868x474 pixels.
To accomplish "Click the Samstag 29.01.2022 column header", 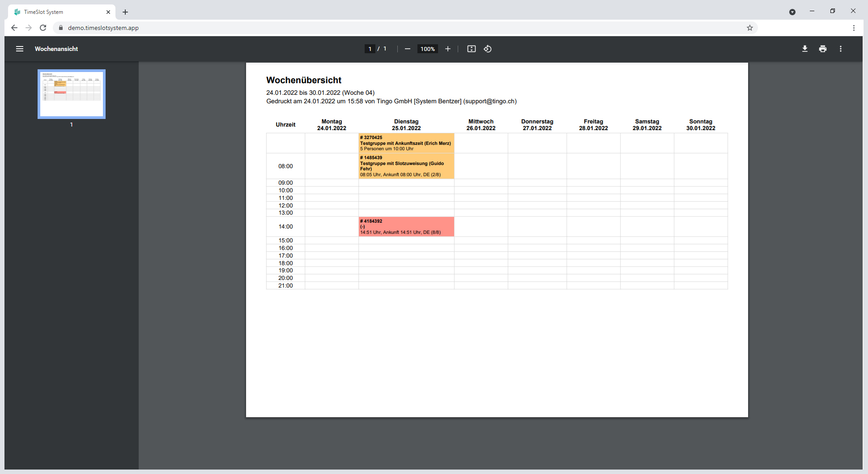I will coord(647,125).
